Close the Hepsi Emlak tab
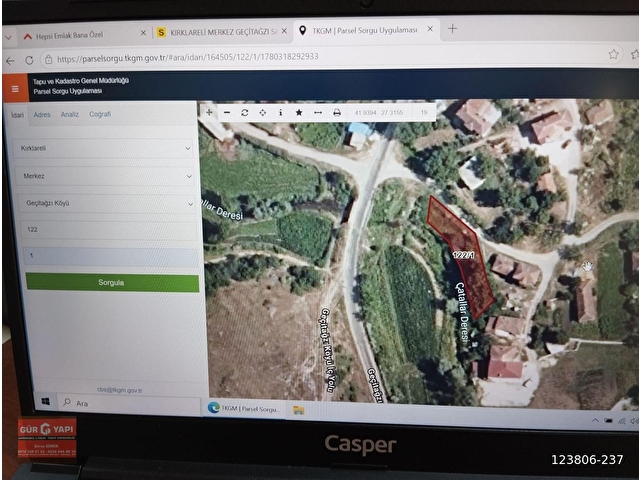The height and width of the screenshot is (480, 640). [x=143, y=33]
